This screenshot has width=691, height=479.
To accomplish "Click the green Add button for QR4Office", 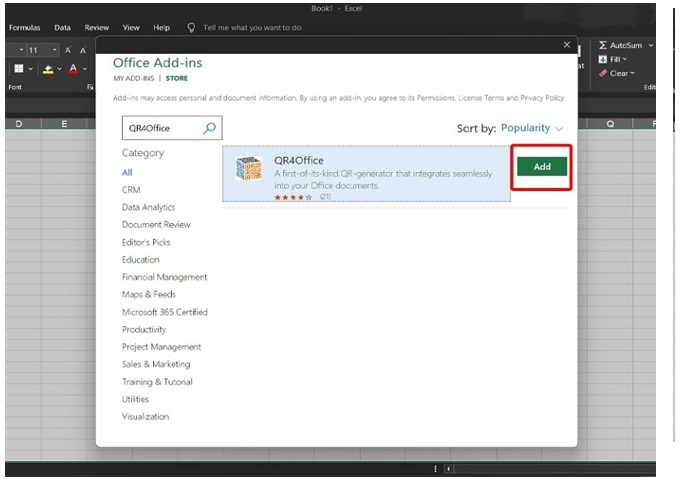I will (542, 167).
